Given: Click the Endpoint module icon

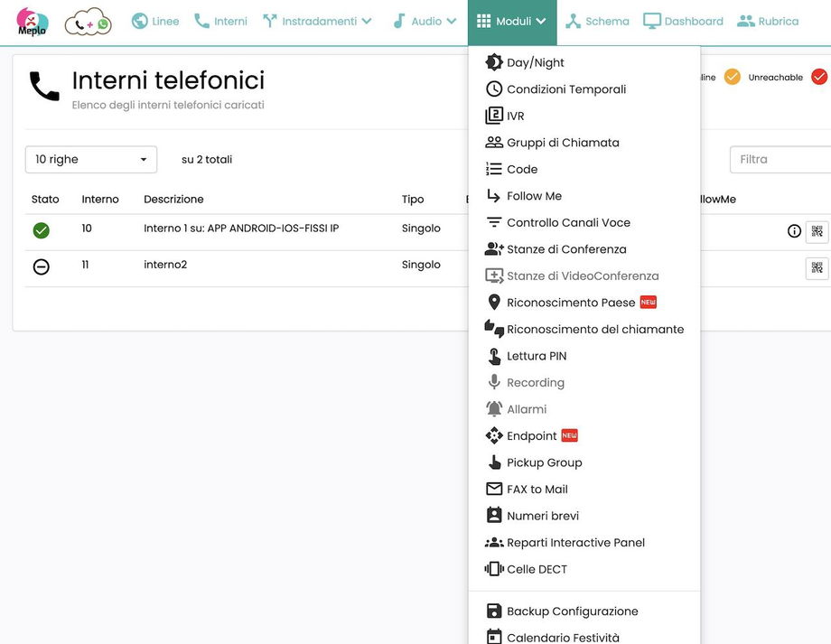Looking at the screenshot, I should pos(494,436).
